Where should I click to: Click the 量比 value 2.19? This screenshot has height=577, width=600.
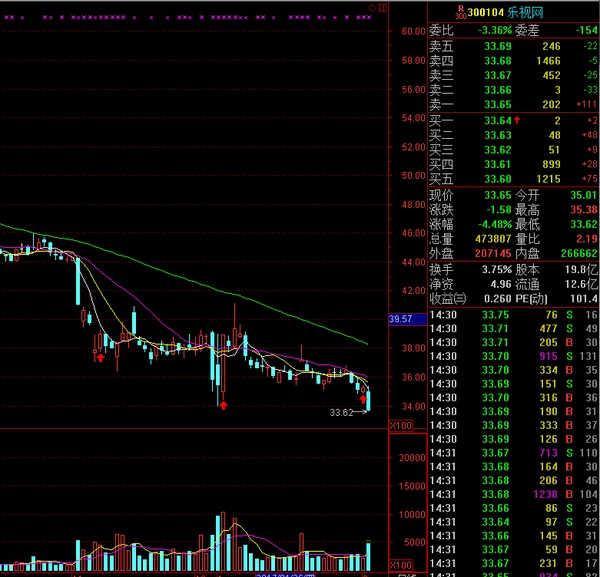click(x=587, y=239)
